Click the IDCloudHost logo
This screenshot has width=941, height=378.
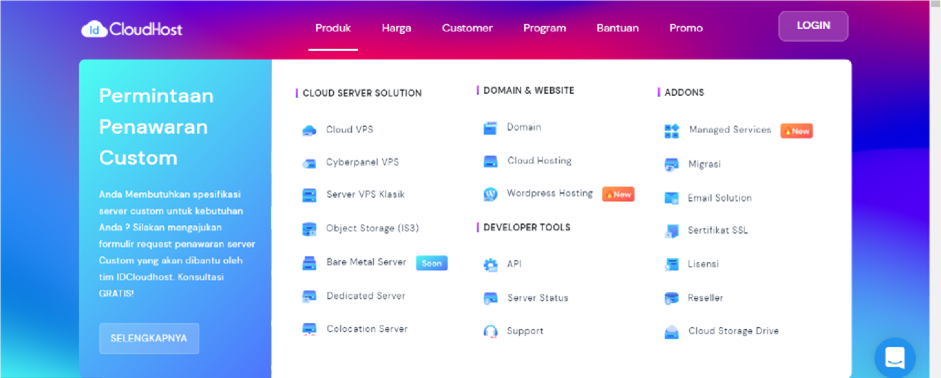point(132,29)
